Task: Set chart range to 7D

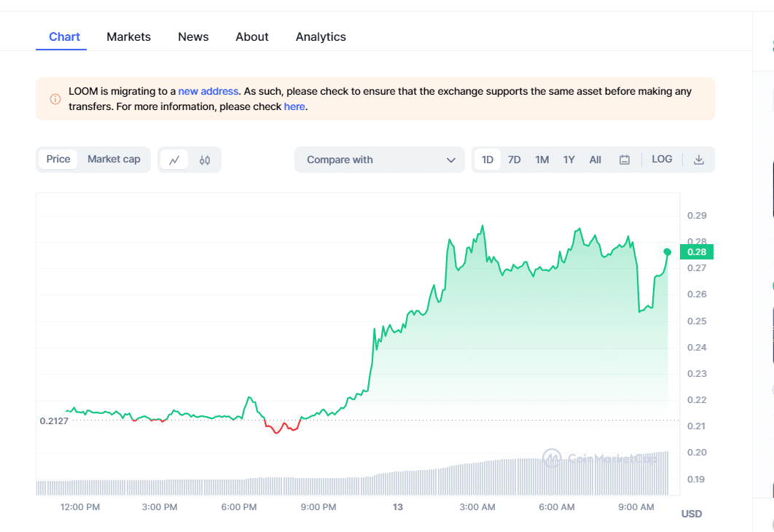Action: pos(515,160)
